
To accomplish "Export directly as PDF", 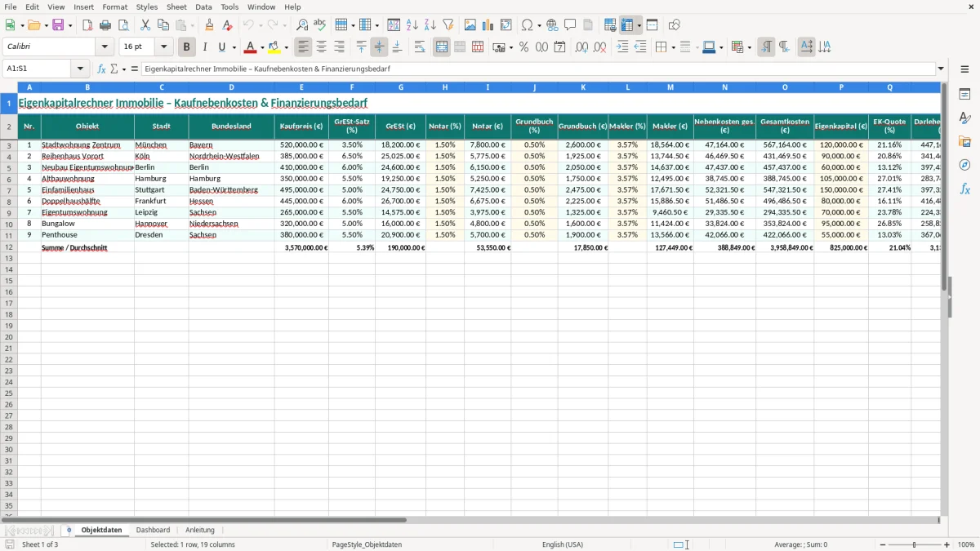I will tap(87, 25).
